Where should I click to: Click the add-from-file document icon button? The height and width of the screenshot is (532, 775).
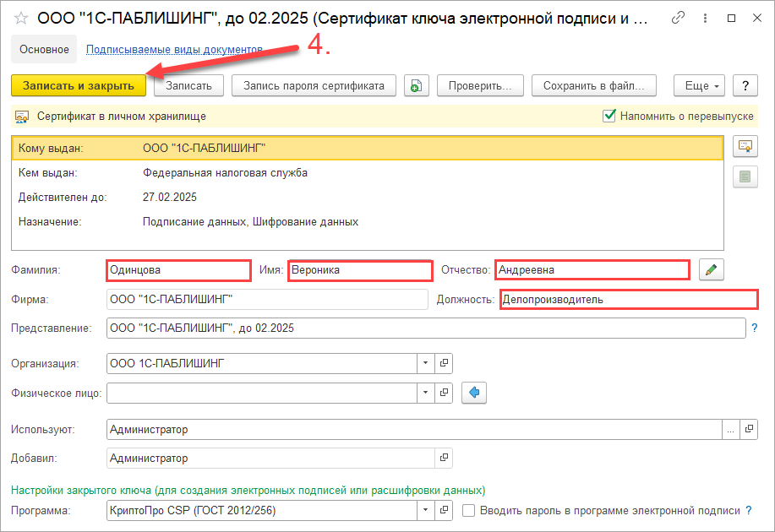(x=416, y=86)
